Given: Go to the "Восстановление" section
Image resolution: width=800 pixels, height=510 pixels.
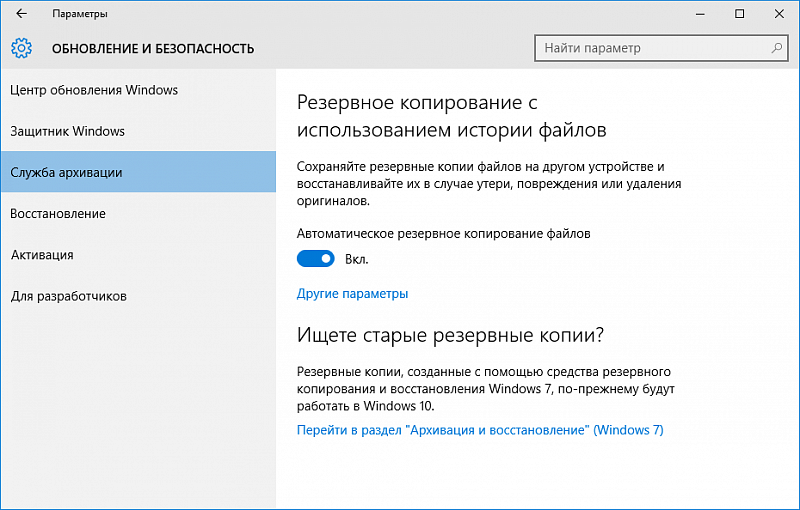Looking at the screenshot, I should click(x=58, y=214).
